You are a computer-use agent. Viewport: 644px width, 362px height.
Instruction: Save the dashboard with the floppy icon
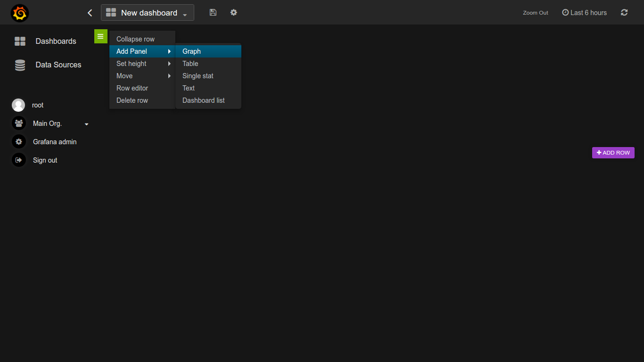point(213,12)
